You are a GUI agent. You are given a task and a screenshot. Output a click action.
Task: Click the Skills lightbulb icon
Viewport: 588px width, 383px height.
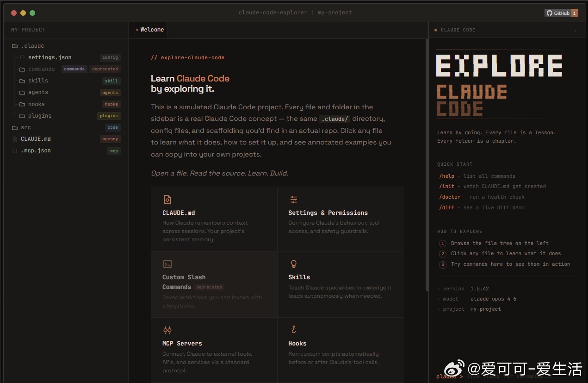pos(293,264)
